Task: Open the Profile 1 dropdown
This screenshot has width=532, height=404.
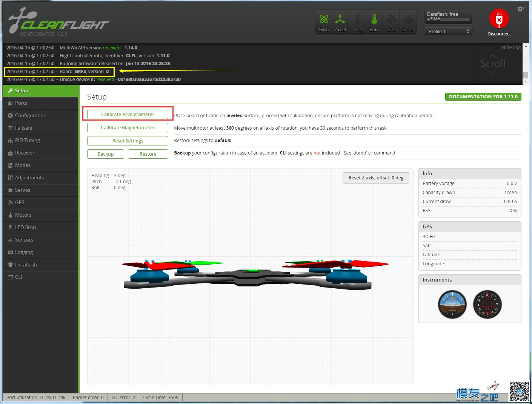Action: coord(448,31)
